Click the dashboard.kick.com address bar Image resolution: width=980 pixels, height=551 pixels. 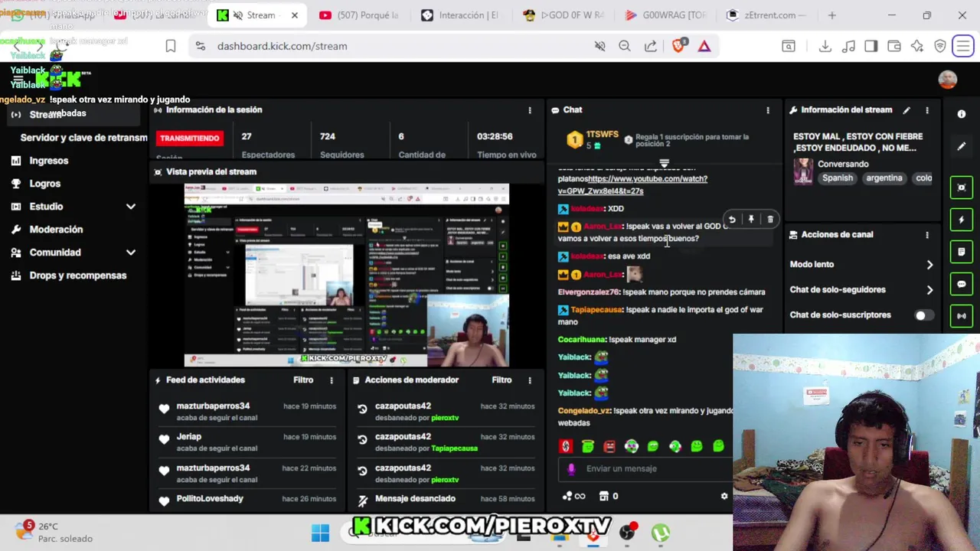(x=390, y=47)
